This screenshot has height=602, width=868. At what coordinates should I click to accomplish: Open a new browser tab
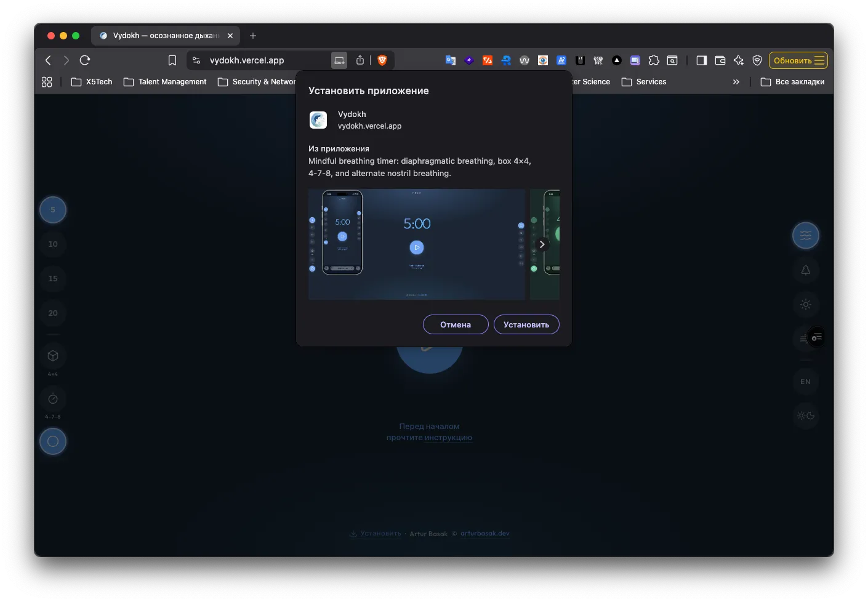[253, 36]
